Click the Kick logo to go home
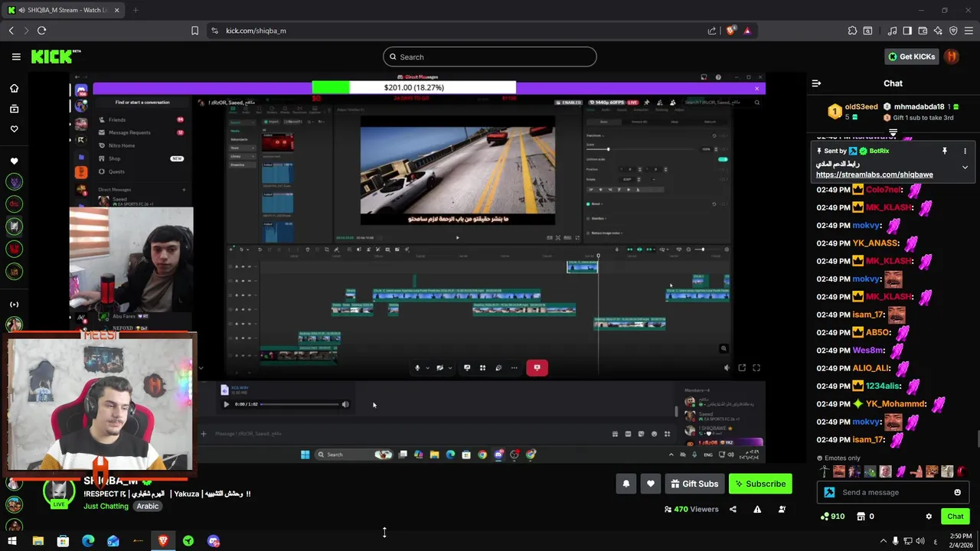Image resolution: width=980 pixels, height=551 pixels. [x=55, y=57]
